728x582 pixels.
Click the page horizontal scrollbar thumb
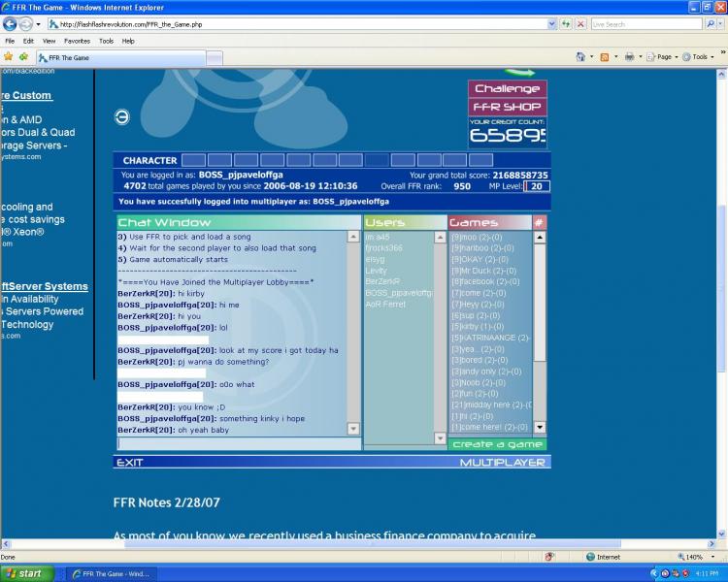(372, 543)
